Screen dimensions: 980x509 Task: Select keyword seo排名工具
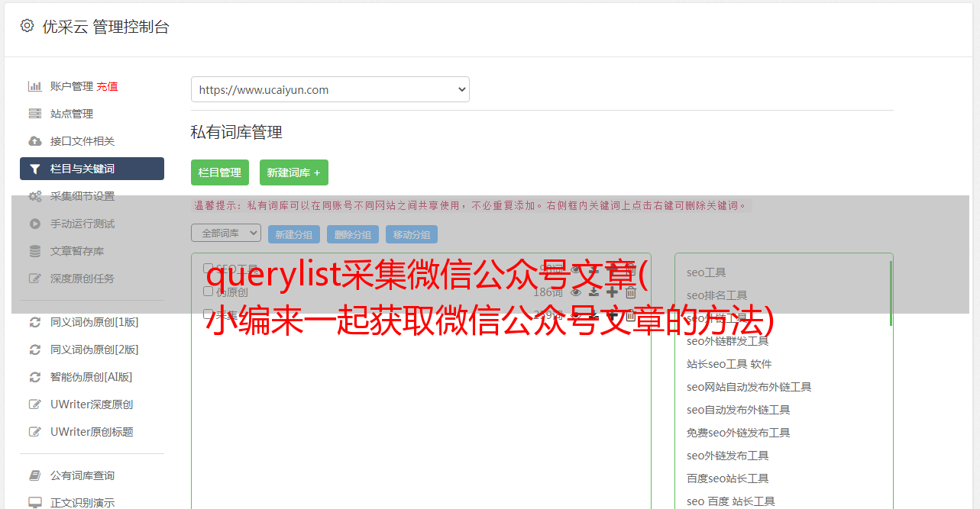(717, 295)
